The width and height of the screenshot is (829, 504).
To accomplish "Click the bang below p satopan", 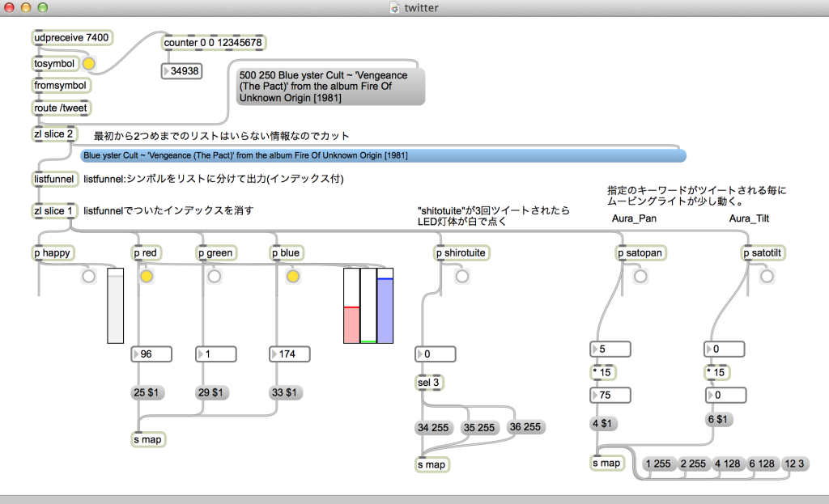I will [x=640, y=276].
